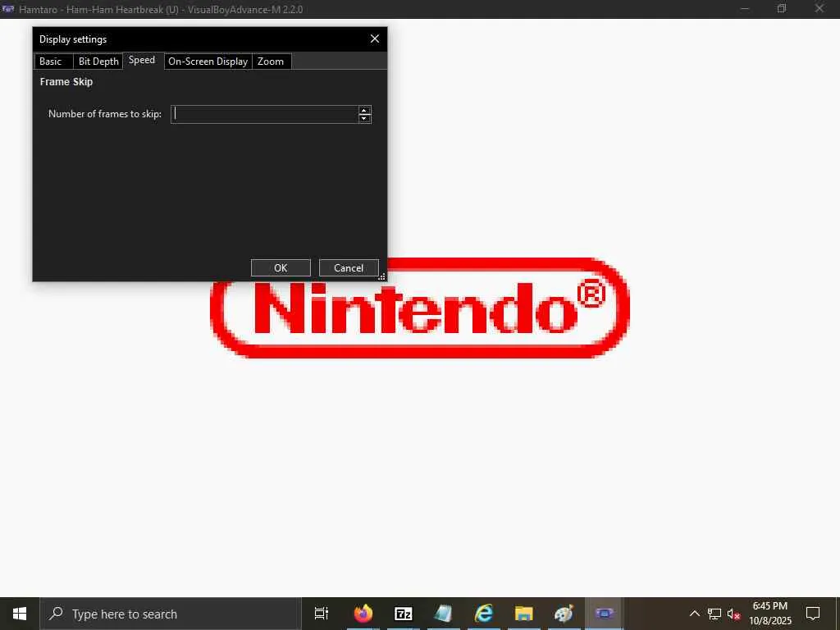Click the muted volume tray icon

click(x=733, y=614)
